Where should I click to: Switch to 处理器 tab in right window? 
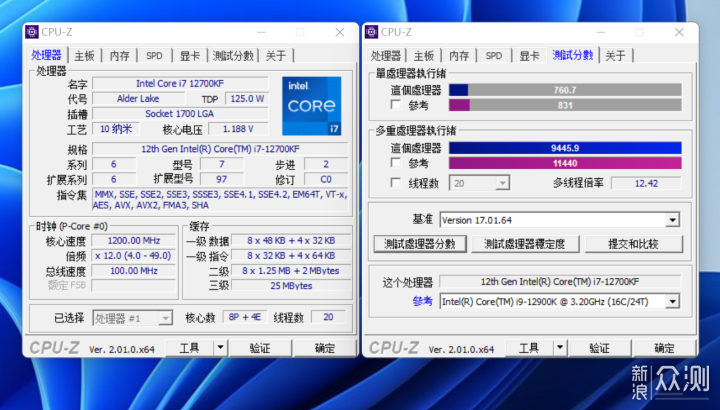coord(386,56)
